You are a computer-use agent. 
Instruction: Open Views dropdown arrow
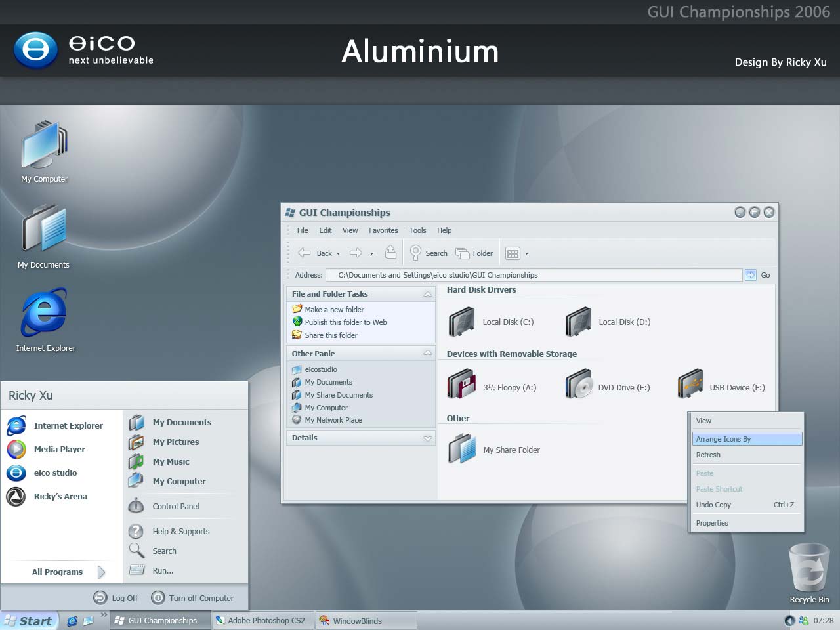tap(526, 253)
